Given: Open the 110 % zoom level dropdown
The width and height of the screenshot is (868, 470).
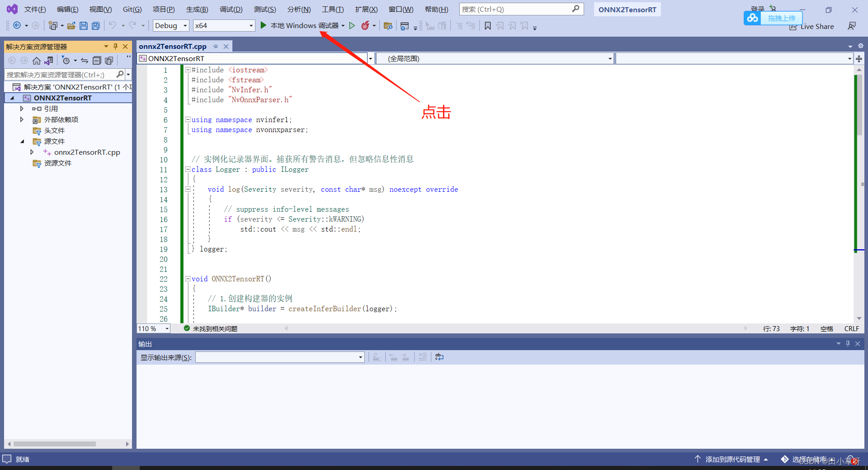Looking at the screenshot, I should pos(167,329).
